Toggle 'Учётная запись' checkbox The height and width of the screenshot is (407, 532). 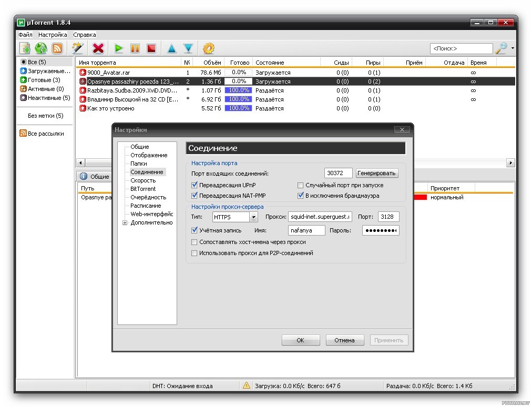click(x=195, y=230)
